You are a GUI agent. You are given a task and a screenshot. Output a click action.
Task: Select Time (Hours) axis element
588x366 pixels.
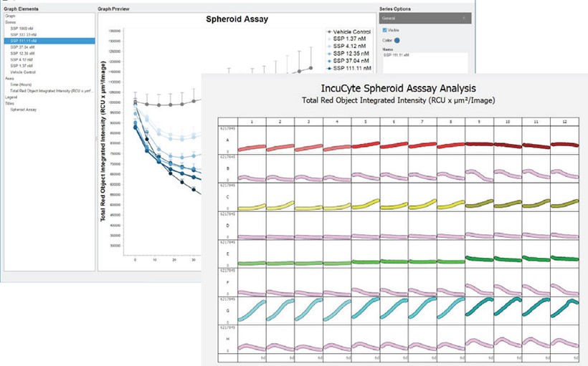[x=21, y=85]
